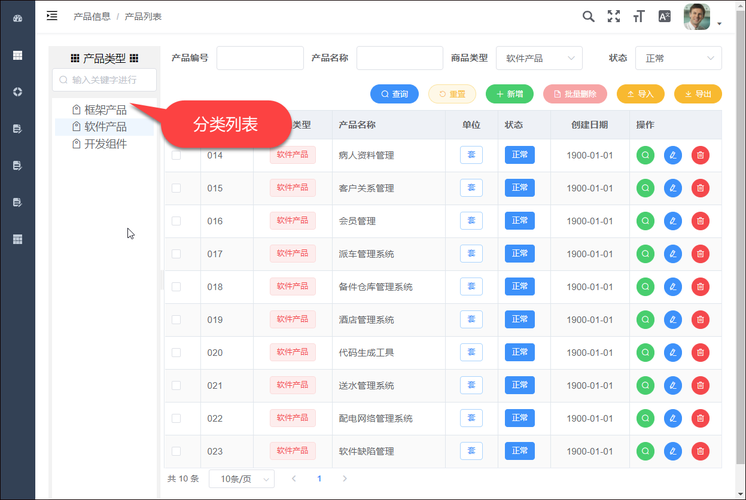Viewport: 746px width, 500px height.
Task: Edit product 015 客户关系管理
Action: (x=673, y=188)
